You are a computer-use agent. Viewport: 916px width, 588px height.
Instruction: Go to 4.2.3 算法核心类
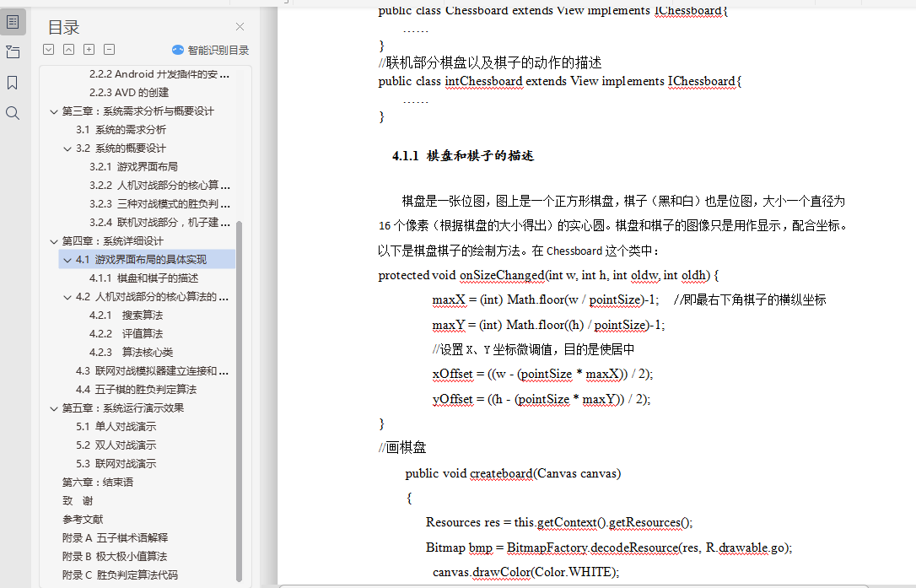pos(132,353)
